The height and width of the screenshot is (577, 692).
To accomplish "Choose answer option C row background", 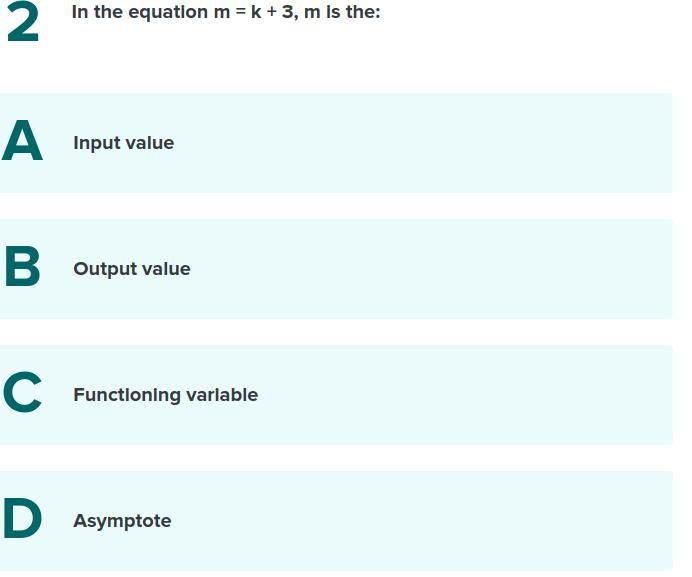I will [x=336, y=395].
